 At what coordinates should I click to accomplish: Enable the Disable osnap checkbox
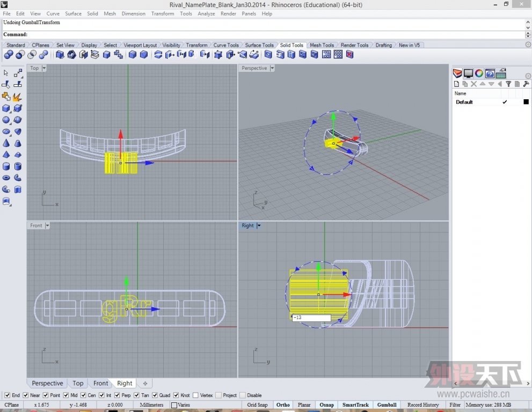(243, 395)
